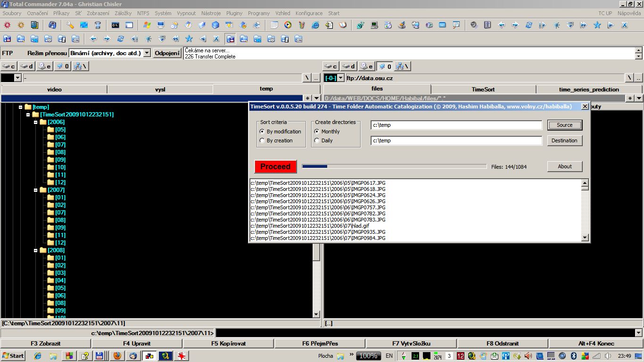Click the Destination path input field
Screen dimensions: 644x362
click(x=456, y=140)
